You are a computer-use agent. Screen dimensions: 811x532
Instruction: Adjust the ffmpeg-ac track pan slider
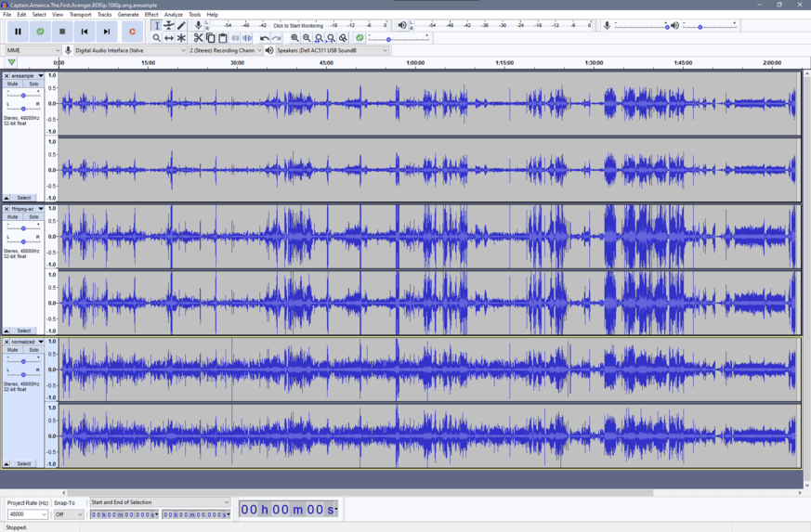23,241
